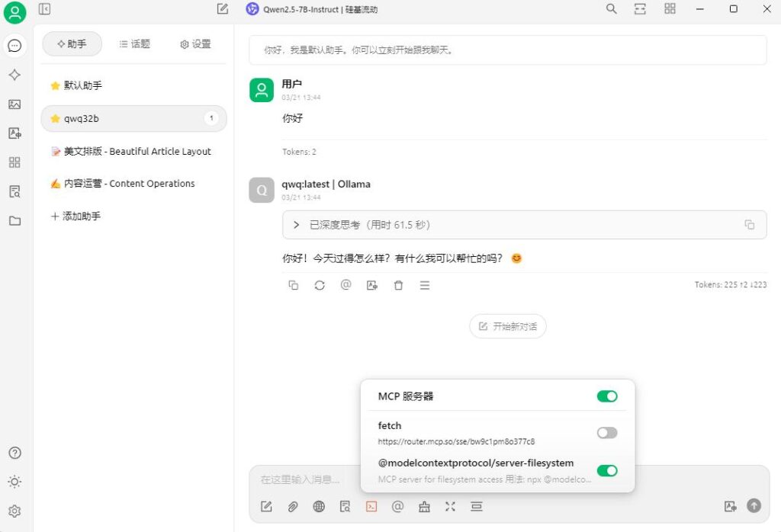Regenerate the assistant reply
The width and height of the screenshot is (781, 532).
click(x=320, y=285)
